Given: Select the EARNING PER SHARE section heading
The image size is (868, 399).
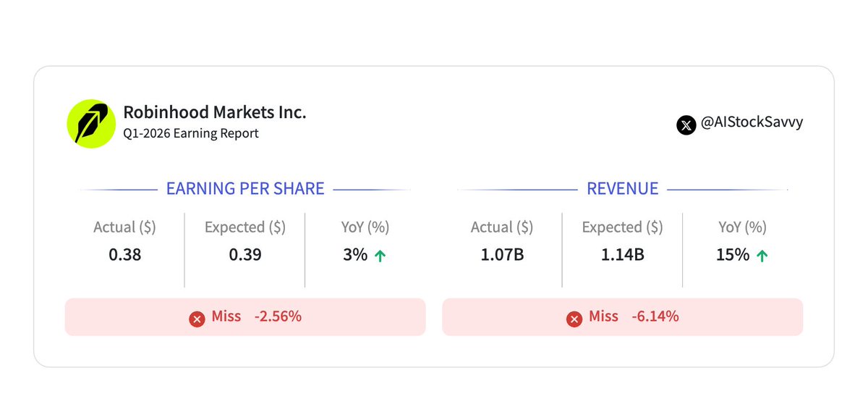Looking at the screenshot, I should click(x=245, y=189).
